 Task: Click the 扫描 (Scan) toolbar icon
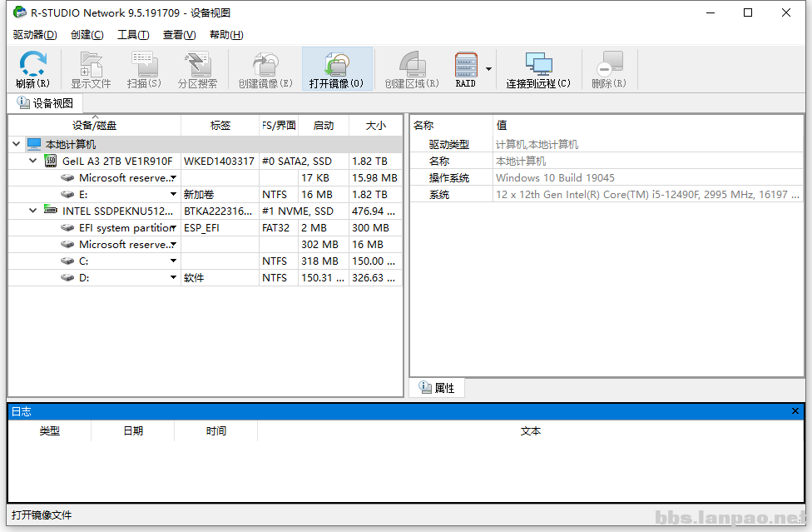pyautogui.click(x=143, y=70)
